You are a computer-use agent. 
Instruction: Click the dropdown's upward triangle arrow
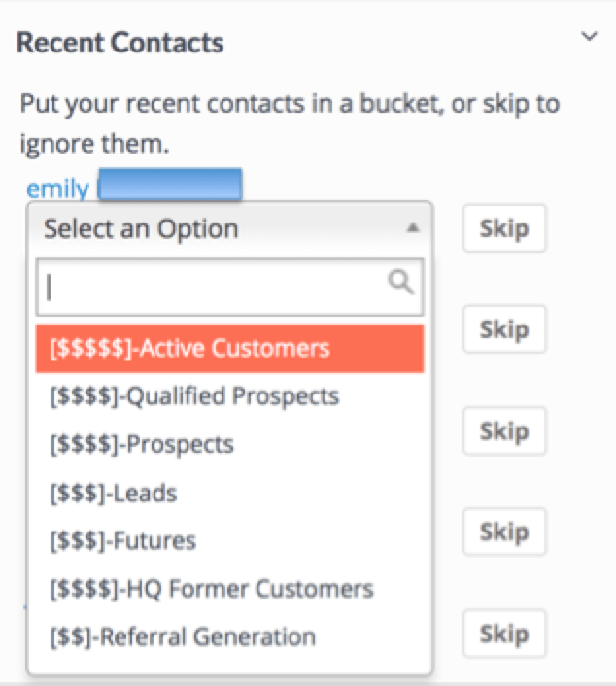pyautogui.click(x=413, y=228)
